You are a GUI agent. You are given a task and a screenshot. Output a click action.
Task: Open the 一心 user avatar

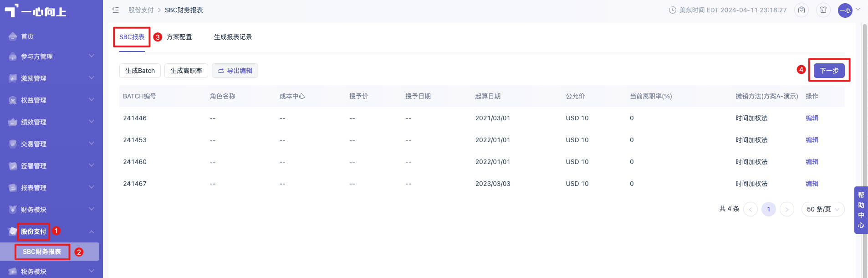pyautogui.click(x=845, y=10)
